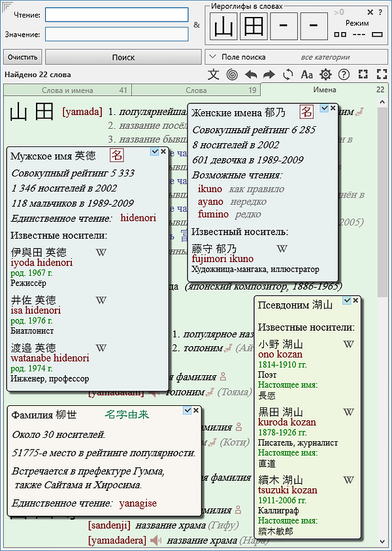Toggle pin checkmark on Фамилия 柳世 popup
The width and height of the screenshot is (392, 551).
tap(188, 410)
